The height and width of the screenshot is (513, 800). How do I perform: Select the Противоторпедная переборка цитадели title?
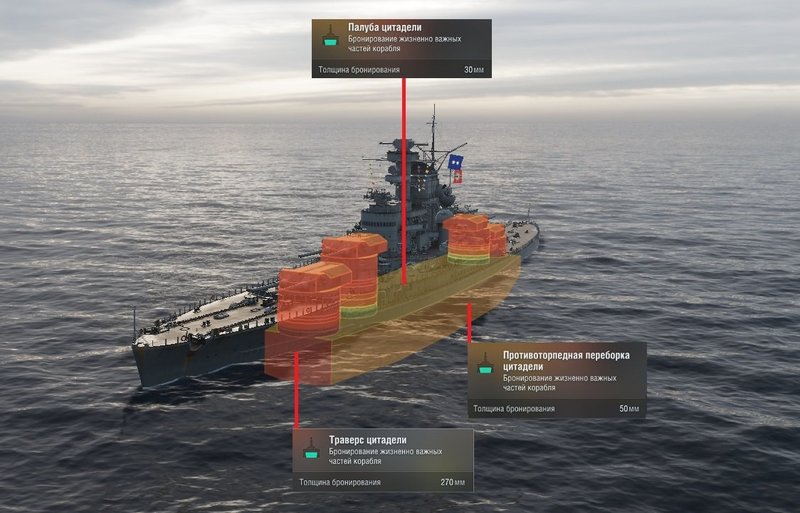tap(566, 361)
